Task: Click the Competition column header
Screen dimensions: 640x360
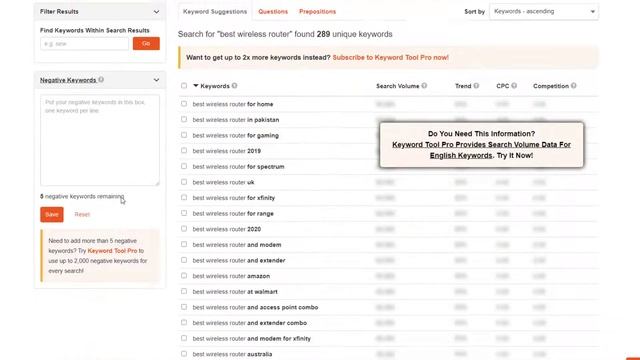Action: pyautogui.click(x=551, y=86)
